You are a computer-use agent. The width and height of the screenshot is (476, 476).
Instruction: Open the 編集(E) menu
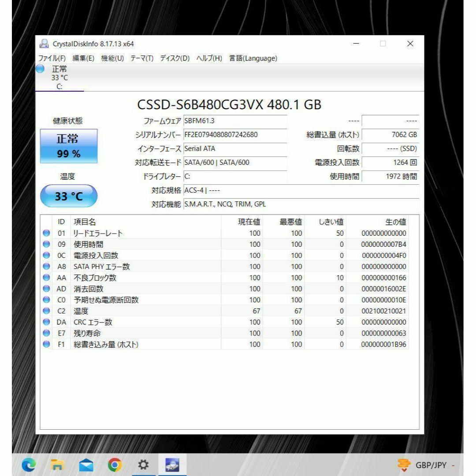(83, 58)
